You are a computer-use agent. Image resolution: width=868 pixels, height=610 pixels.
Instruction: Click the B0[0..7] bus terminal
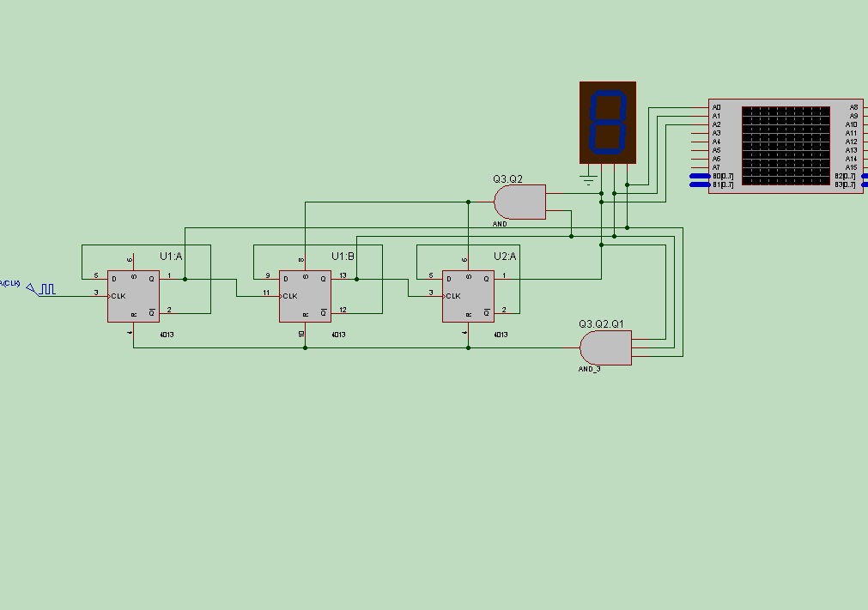[x=701, y=176]
